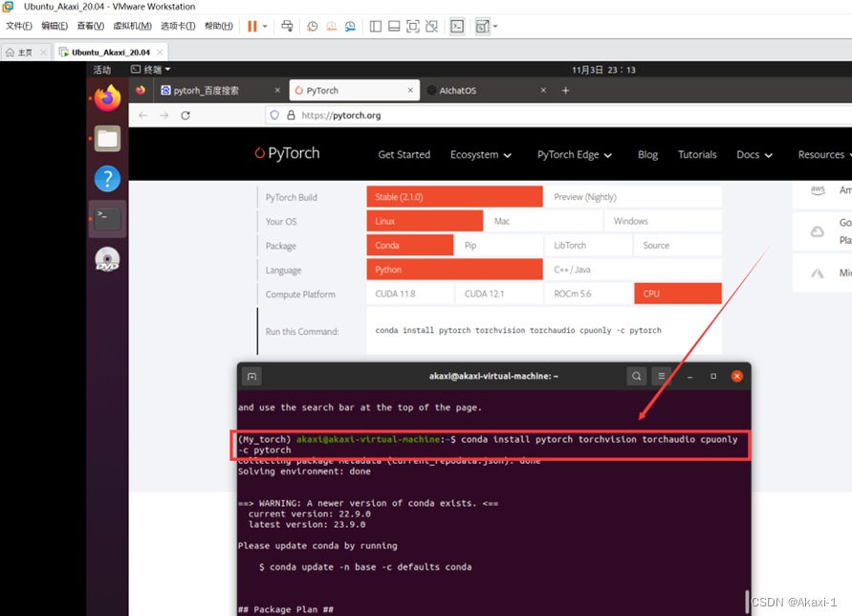Click the PyTorch logo on the page

(288, 153)
